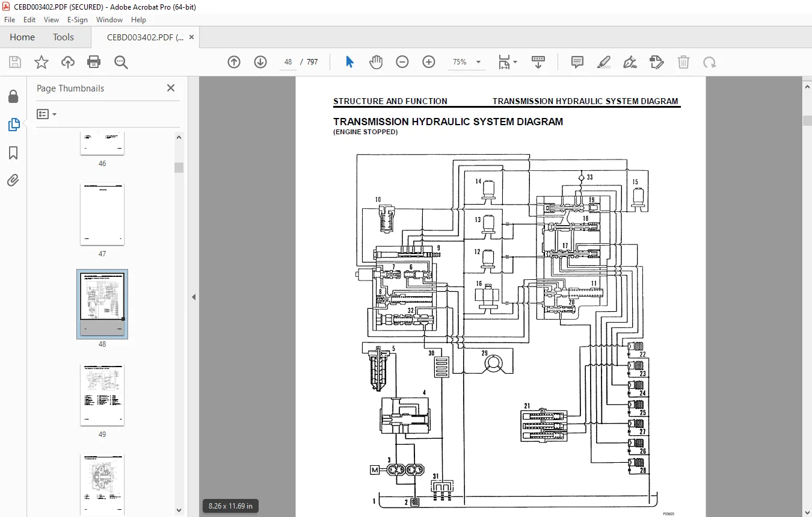Save the file with the floppy disk icon
This screenshot has width=812, height=517.
pyautogui.click(x=15, y=62)
